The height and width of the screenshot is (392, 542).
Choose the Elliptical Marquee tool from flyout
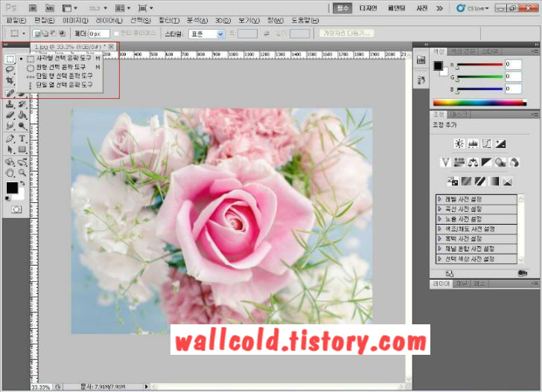(x=60, y=67)
